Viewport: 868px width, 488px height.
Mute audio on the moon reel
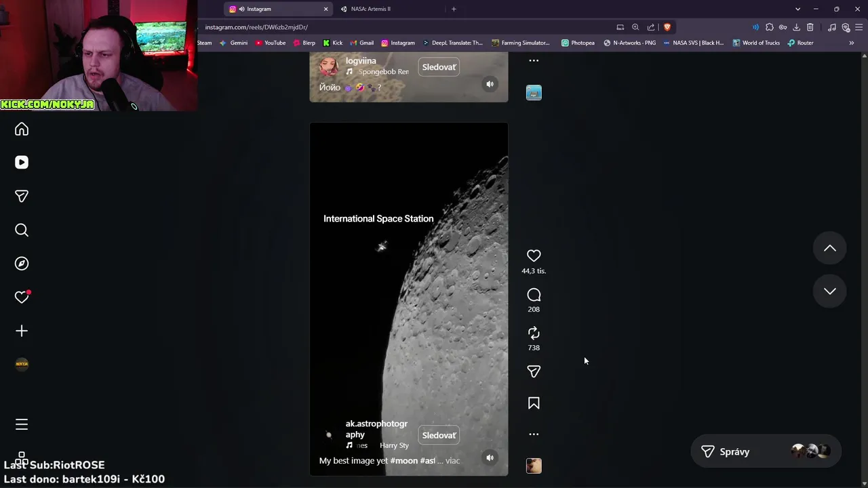tap(490, 457)
